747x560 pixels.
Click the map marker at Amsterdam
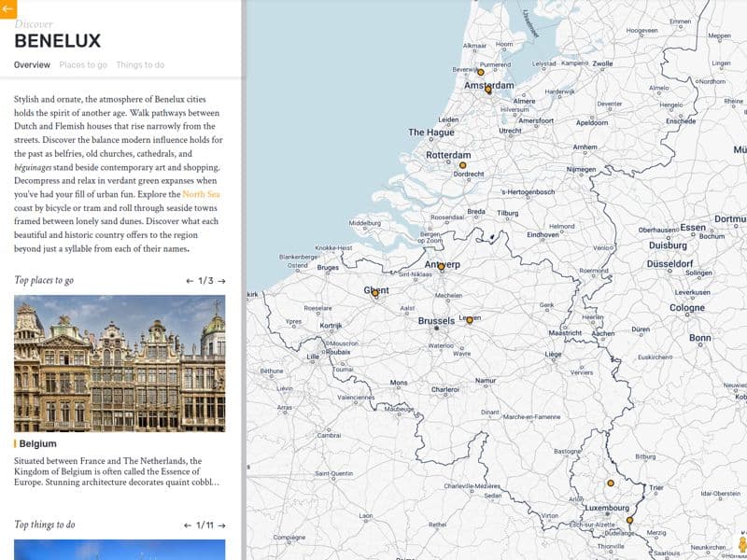487,90
